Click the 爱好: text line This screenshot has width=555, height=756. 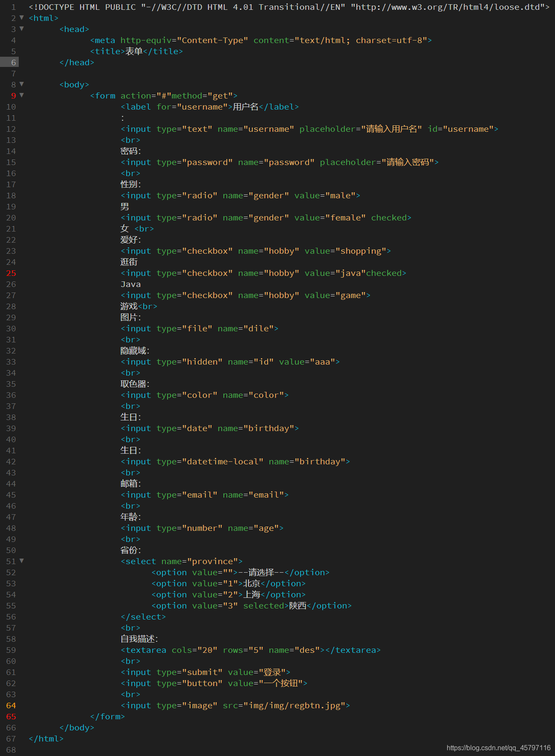(131, 240)
